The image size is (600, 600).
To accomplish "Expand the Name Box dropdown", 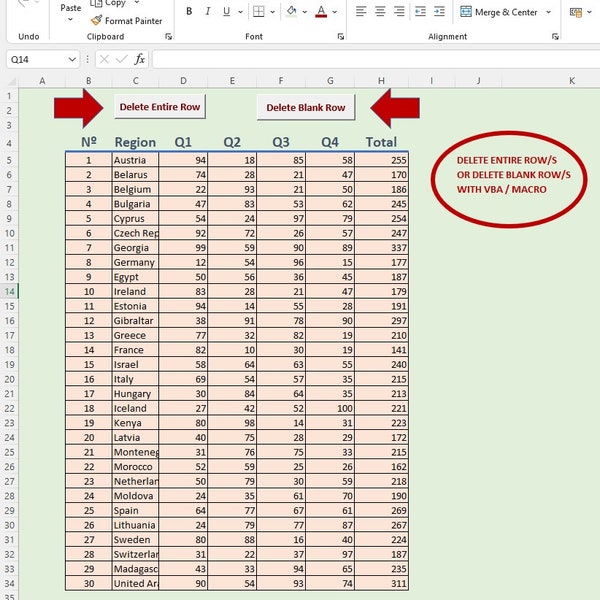I will 72,59.
